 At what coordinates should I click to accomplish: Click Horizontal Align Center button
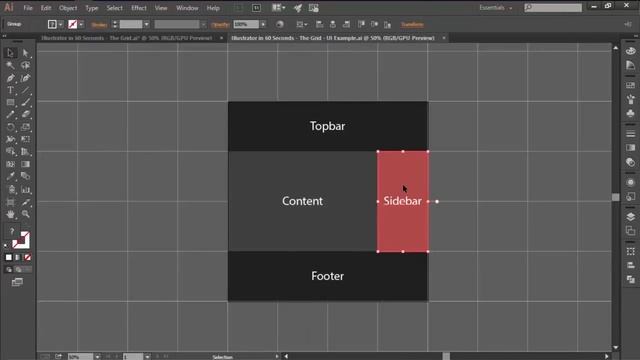[x=333, y=24]
